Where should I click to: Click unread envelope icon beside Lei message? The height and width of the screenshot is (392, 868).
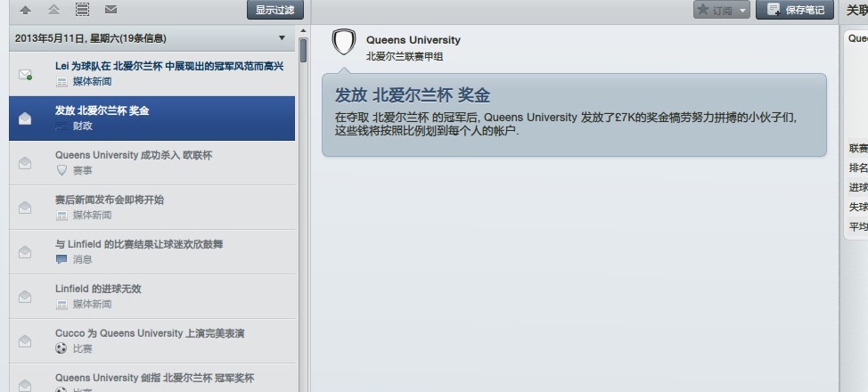tap(25, 74)
